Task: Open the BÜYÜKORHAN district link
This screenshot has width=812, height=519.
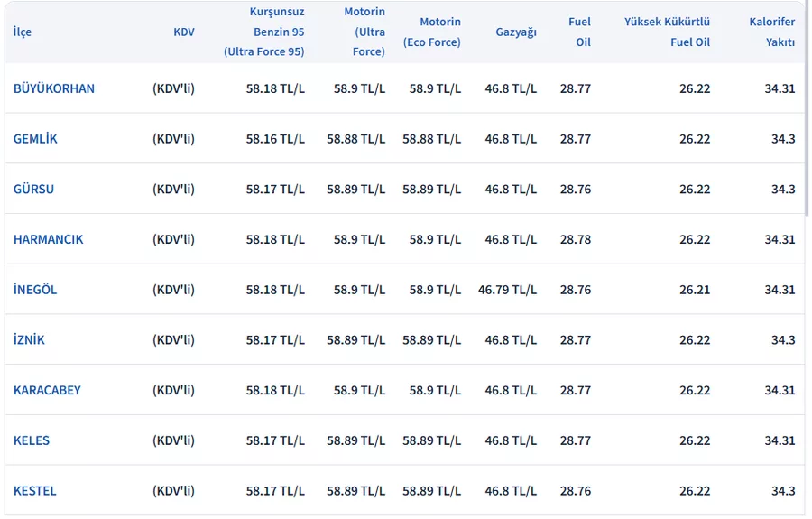Action: (x=54, y=88)
